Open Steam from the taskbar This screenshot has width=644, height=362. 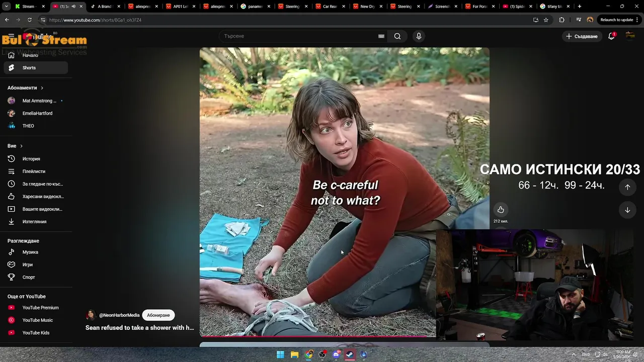[350, 354]
